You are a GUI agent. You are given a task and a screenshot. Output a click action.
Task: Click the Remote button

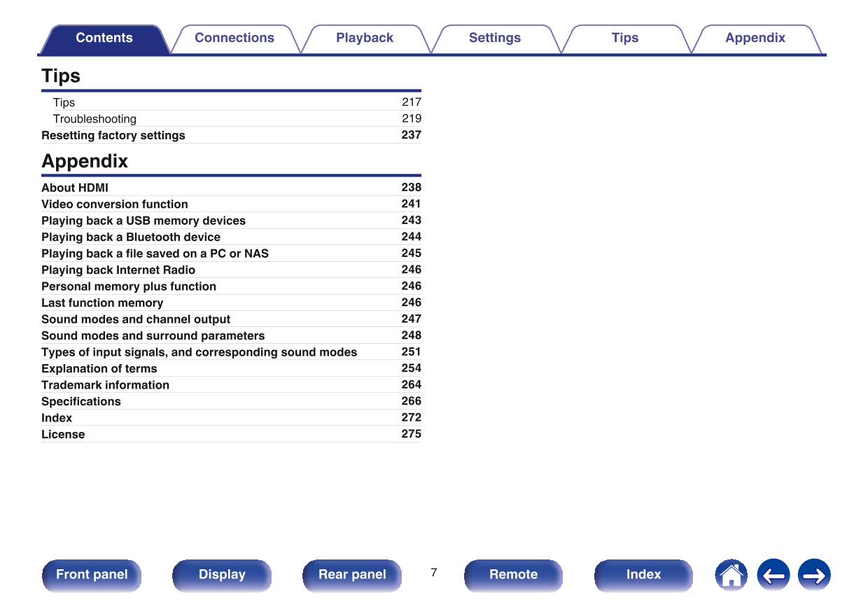(513, 575)
